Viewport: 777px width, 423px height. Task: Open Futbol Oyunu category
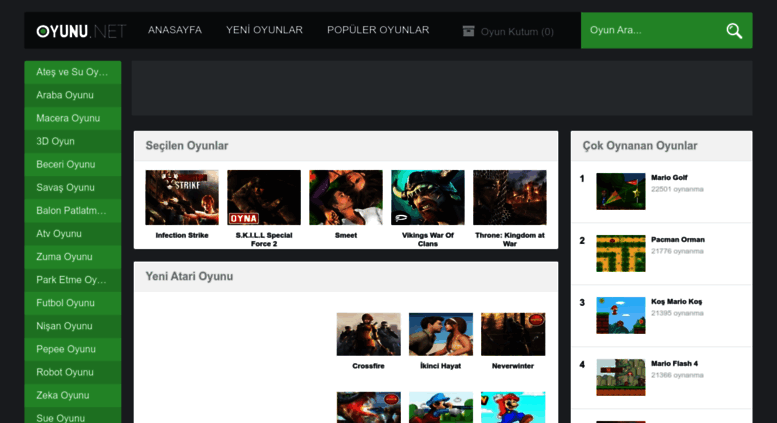coord(73,303)
